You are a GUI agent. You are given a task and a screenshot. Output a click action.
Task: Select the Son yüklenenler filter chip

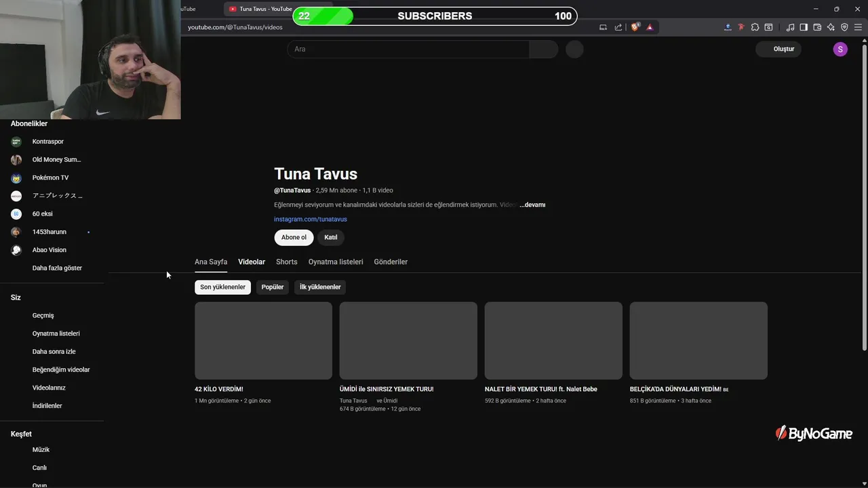pyautogui.click(x=222, y=287)
